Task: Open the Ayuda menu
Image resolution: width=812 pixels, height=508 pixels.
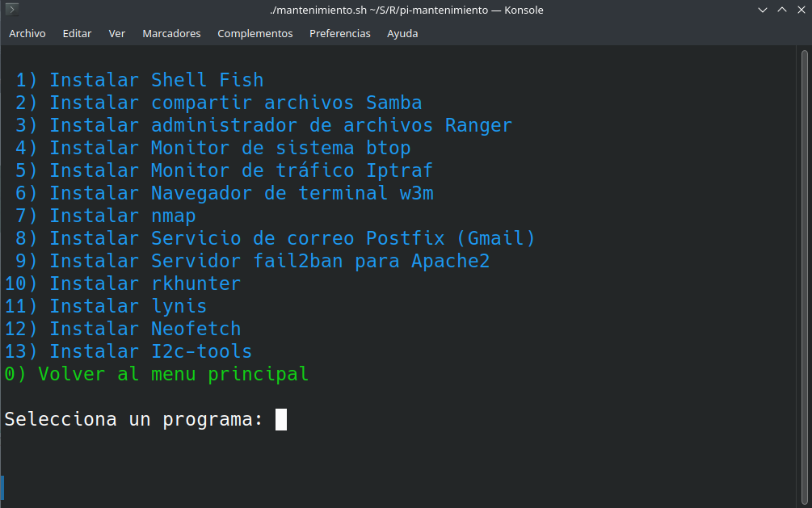Action: click(402, 34)
